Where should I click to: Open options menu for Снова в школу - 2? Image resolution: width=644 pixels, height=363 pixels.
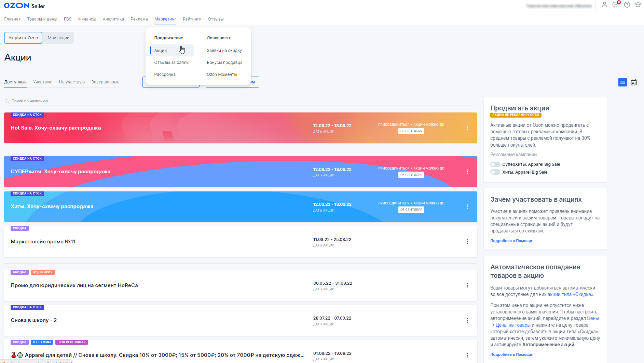coord(467,320)
